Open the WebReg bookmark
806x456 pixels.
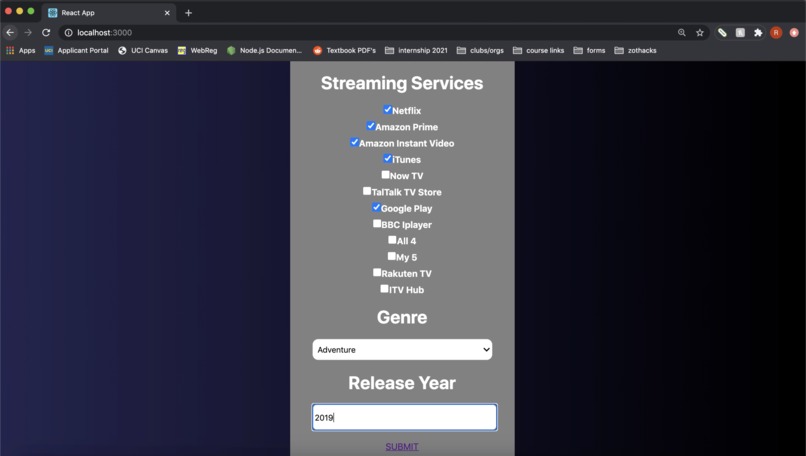pos(197,50)
